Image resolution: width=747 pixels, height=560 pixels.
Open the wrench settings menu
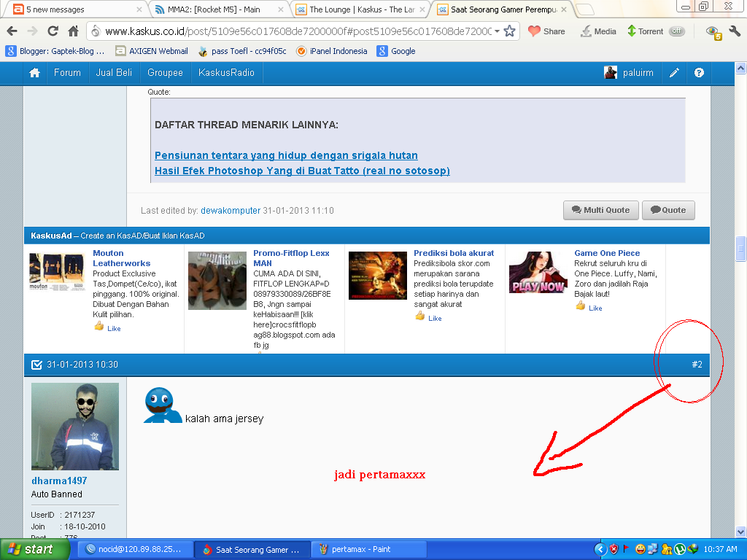[735, 31]
